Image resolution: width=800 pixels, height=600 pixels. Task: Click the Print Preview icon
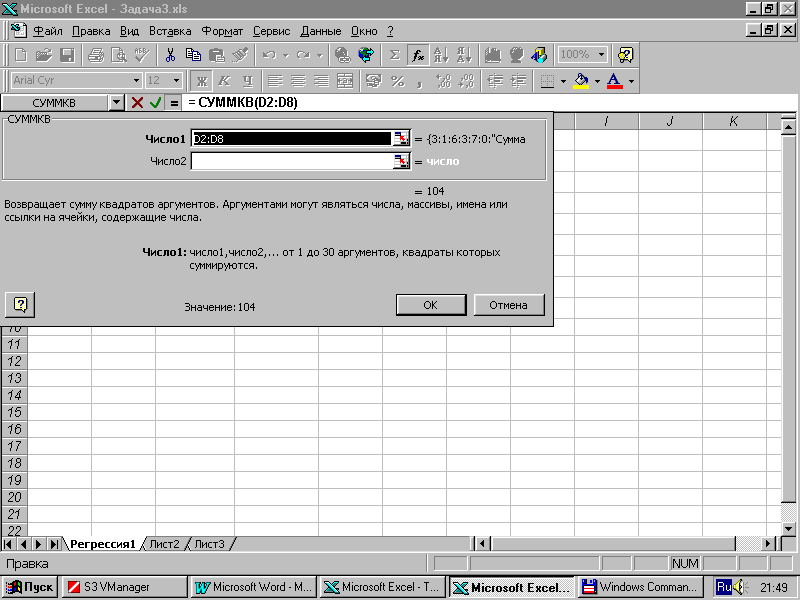coord(119,55)
